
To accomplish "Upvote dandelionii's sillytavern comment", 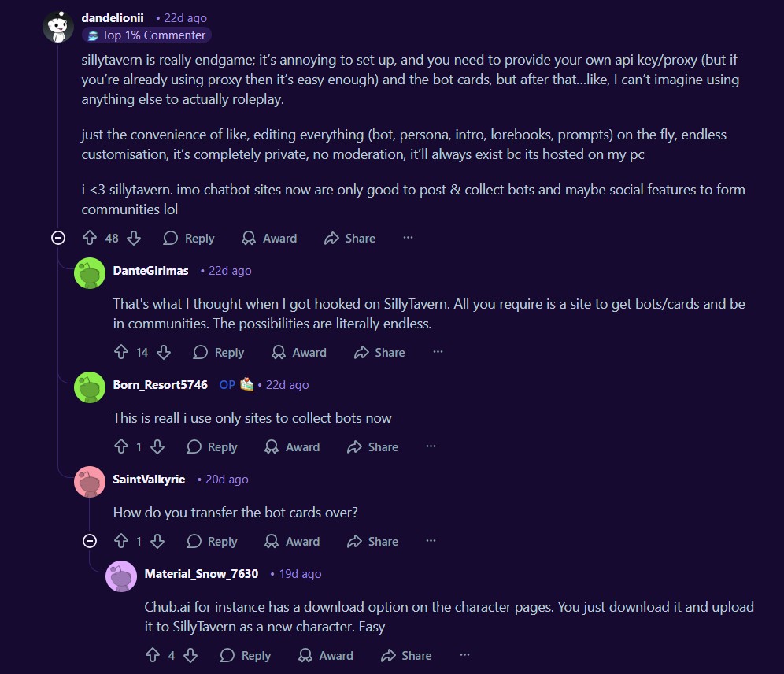I will coord(90,238).
